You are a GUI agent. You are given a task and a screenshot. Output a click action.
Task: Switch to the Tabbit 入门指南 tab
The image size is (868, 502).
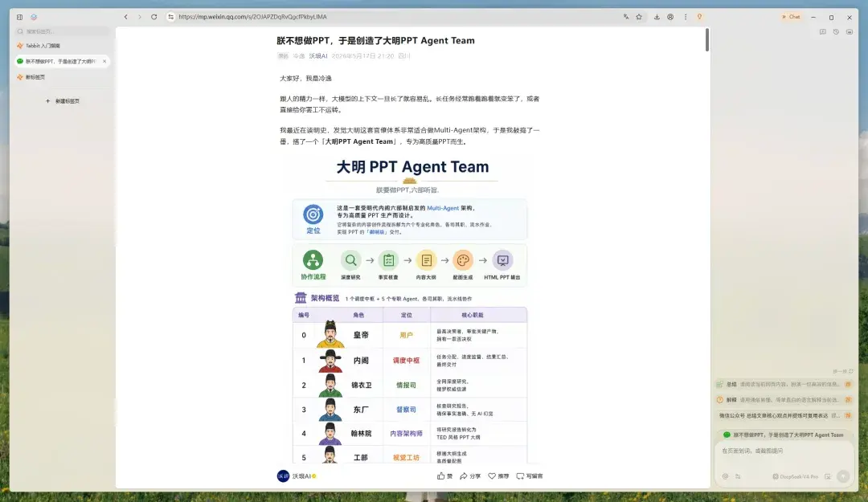[x=62, y=46]
